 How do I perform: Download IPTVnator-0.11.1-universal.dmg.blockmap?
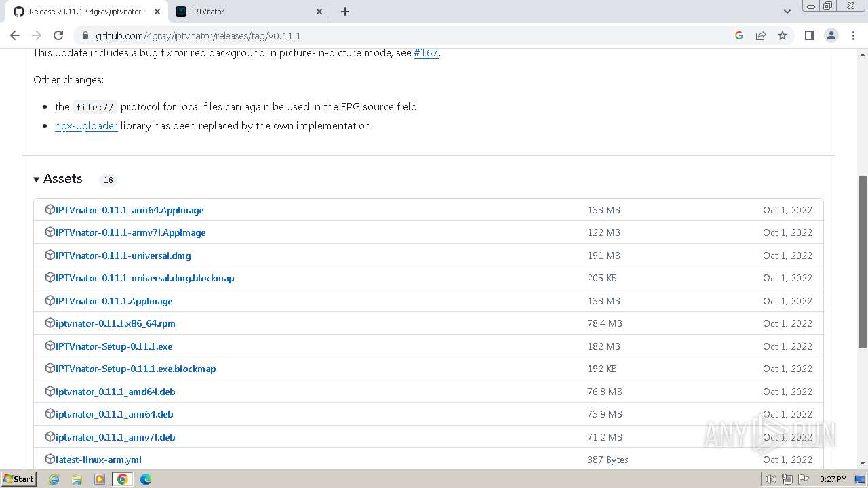click(x=145, y=278)
